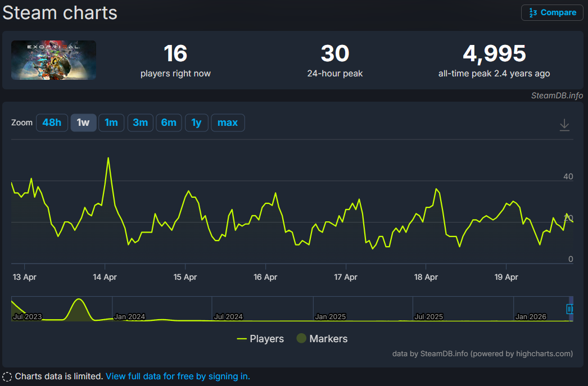Screen dimensions: 588x386
Task: Switch zoom to 1m
Action: click(x=111, y=122)
